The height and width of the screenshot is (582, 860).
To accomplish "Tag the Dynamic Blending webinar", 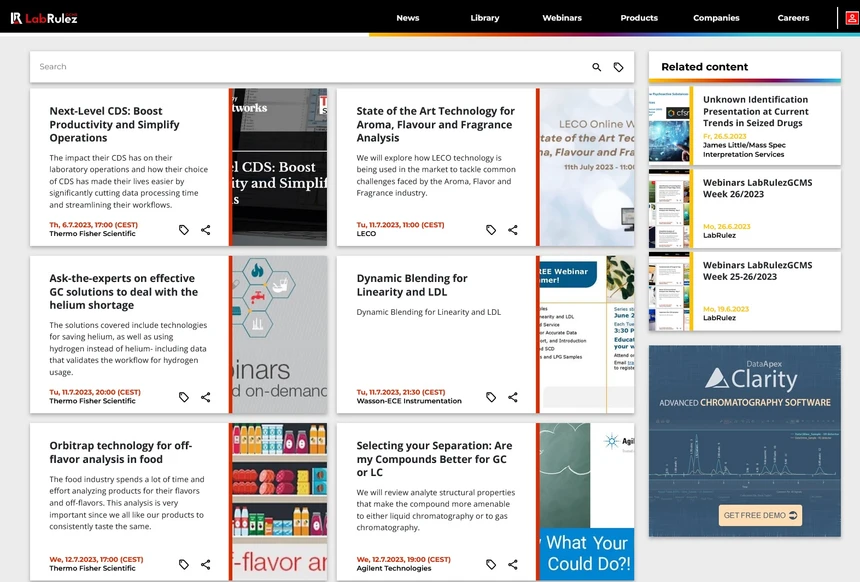I will click(491, 397).
